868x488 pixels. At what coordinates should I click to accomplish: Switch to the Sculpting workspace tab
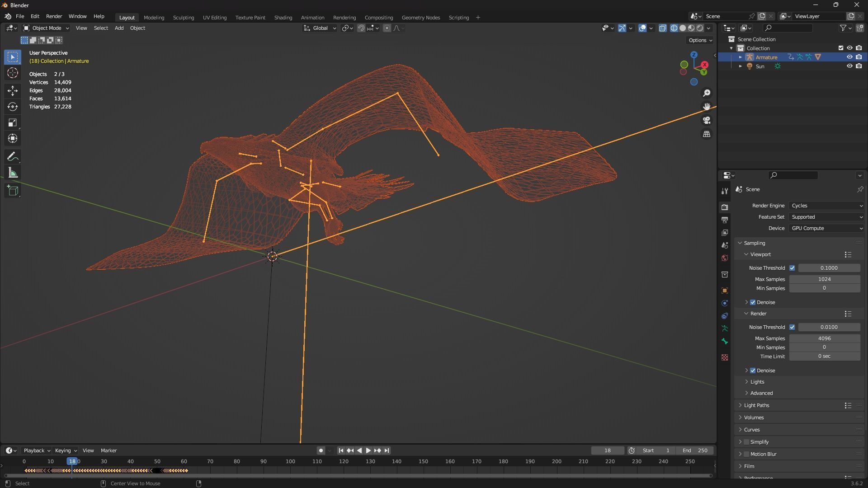pos(184,18)
